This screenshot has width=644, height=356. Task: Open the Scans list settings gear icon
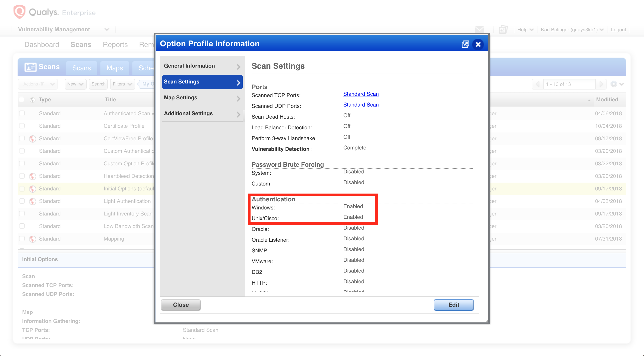pos(614,84)
